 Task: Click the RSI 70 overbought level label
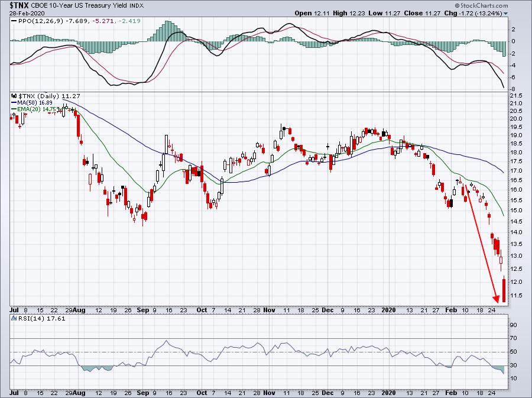[x=514, y=339]
